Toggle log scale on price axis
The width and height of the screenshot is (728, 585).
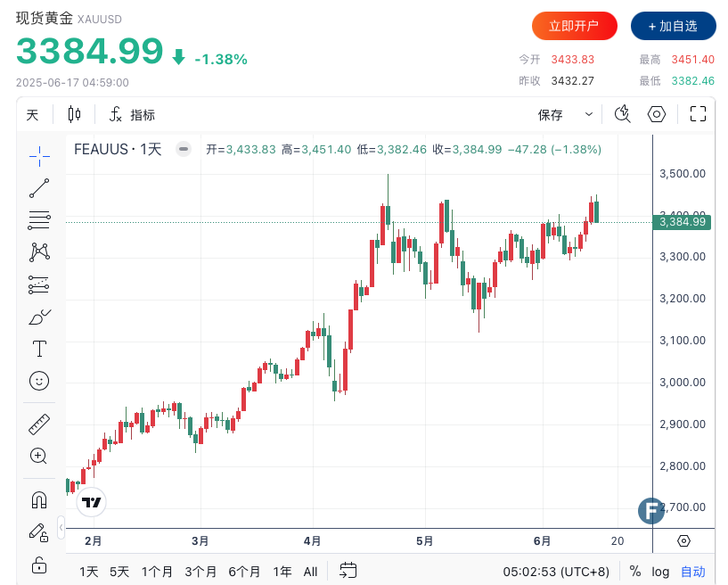(x=660, y=572)
